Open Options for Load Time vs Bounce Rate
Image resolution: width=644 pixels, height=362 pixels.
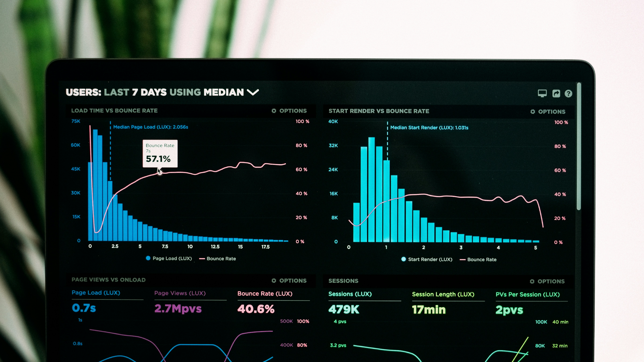point(289,111)
